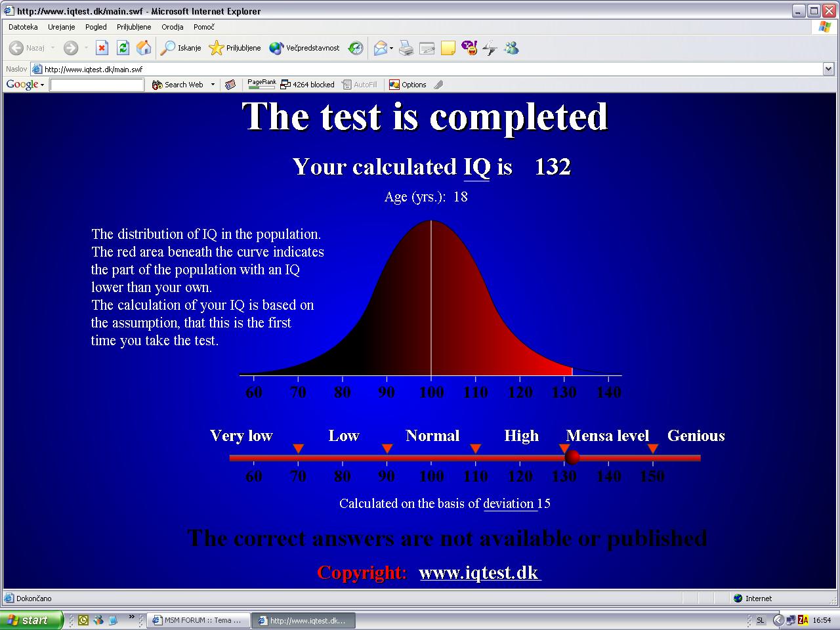Open the Orodja menu

[173, 27]
